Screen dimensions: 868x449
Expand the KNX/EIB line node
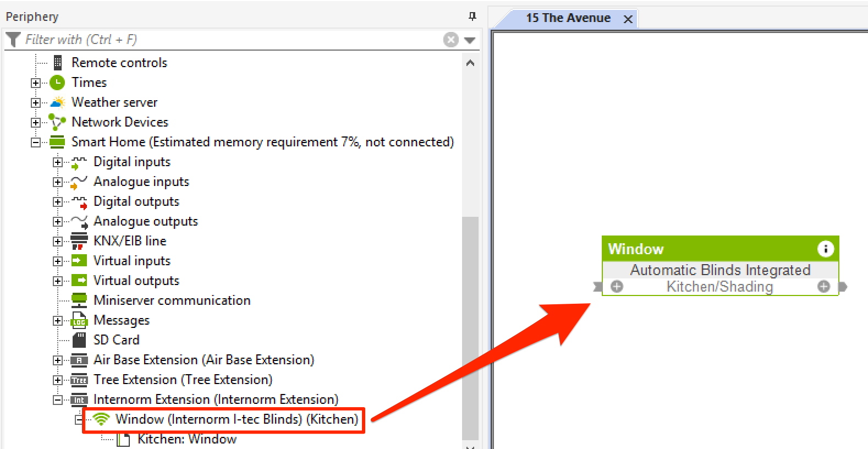click(58, 242)
